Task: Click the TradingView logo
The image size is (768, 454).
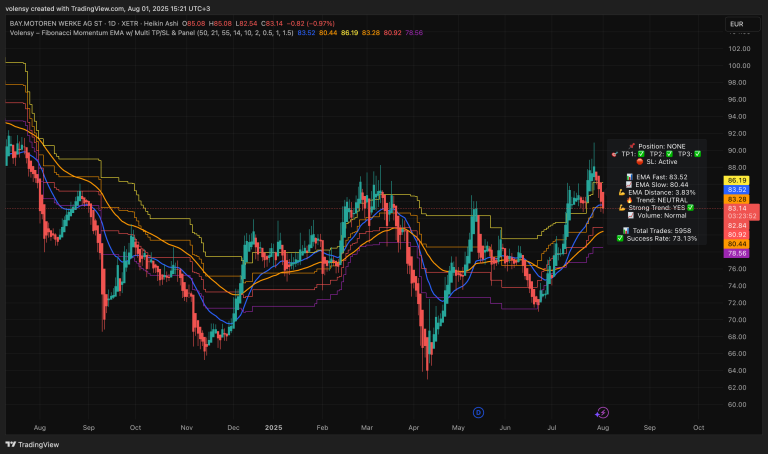Action: [32, 444]
